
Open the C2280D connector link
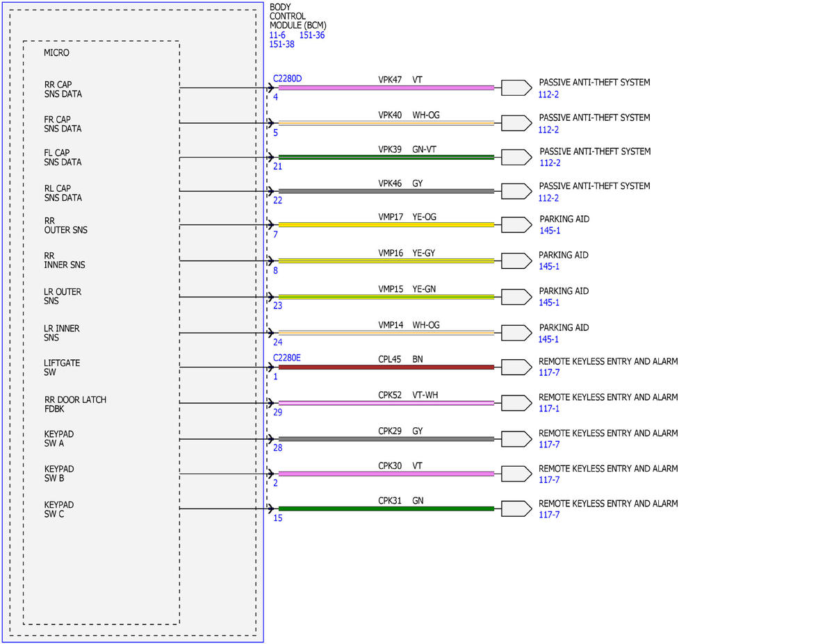click(x=288, y=79)
